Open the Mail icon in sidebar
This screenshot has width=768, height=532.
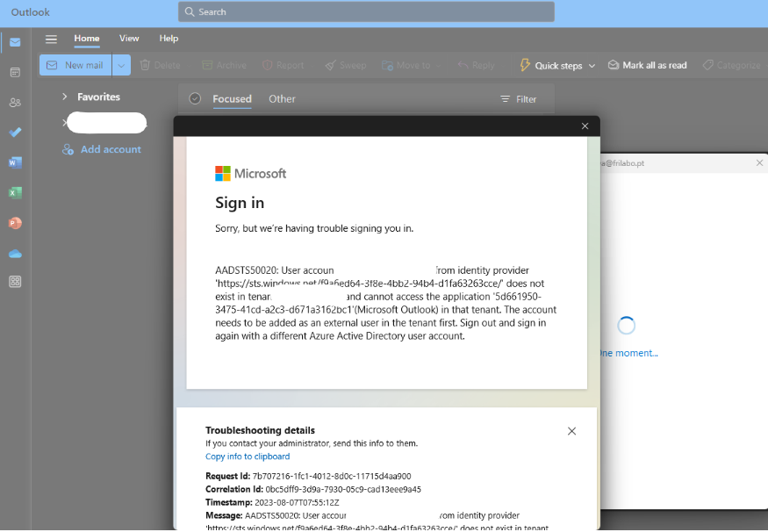click(15, 43)
